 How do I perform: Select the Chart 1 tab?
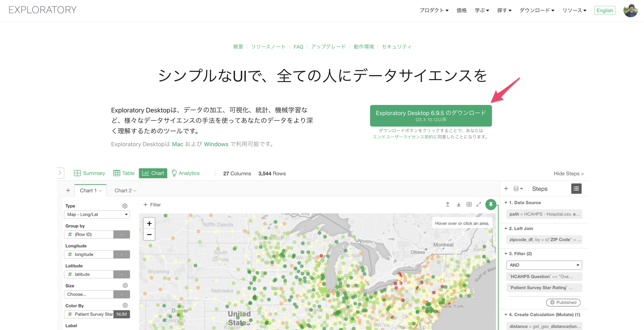(x=90, y=190)
